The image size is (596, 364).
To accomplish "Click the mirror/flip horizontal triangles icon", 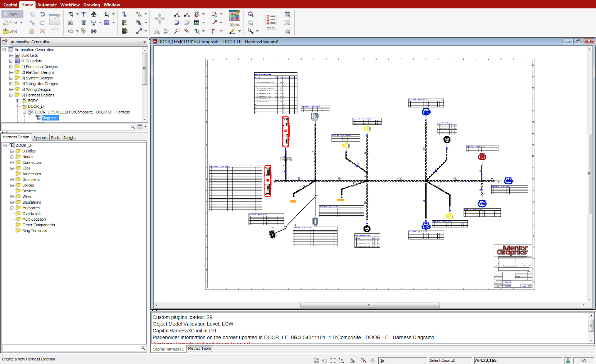I will [157, 31].
